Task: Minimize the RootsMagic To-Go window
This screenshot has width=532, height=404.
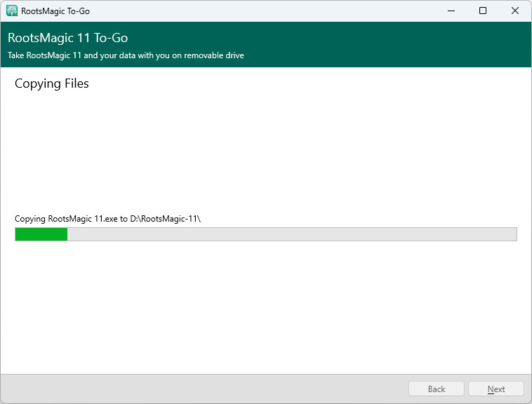Action: click(451, 11)
